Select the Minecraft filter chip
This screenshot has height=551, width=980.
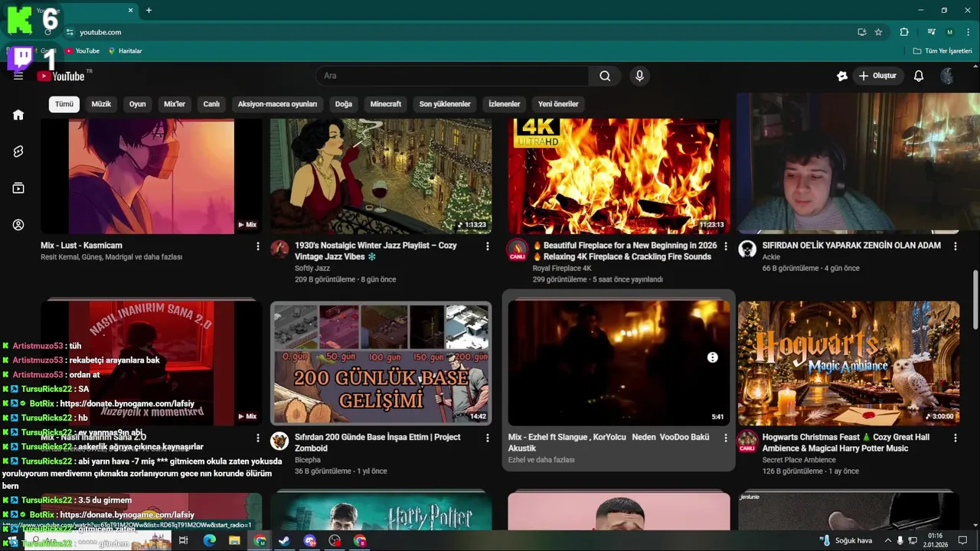click(386, 104)
